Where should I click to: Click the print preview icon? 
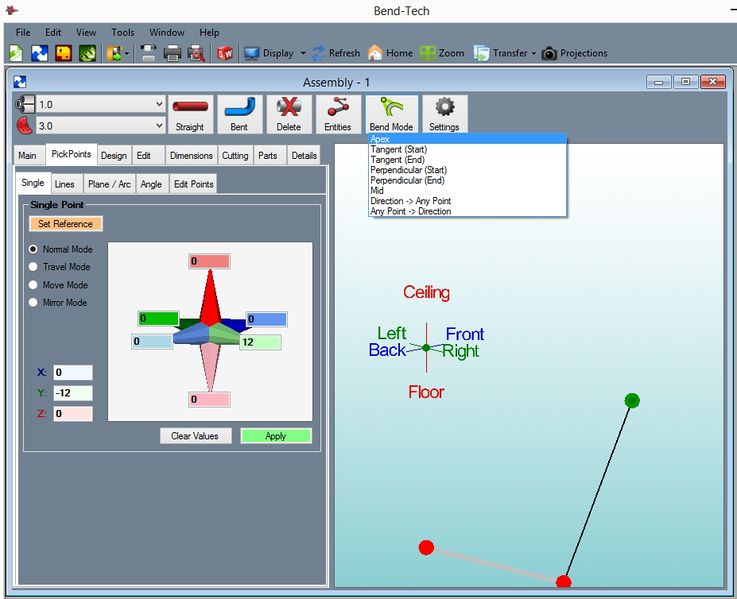click(x=196, y=53)
